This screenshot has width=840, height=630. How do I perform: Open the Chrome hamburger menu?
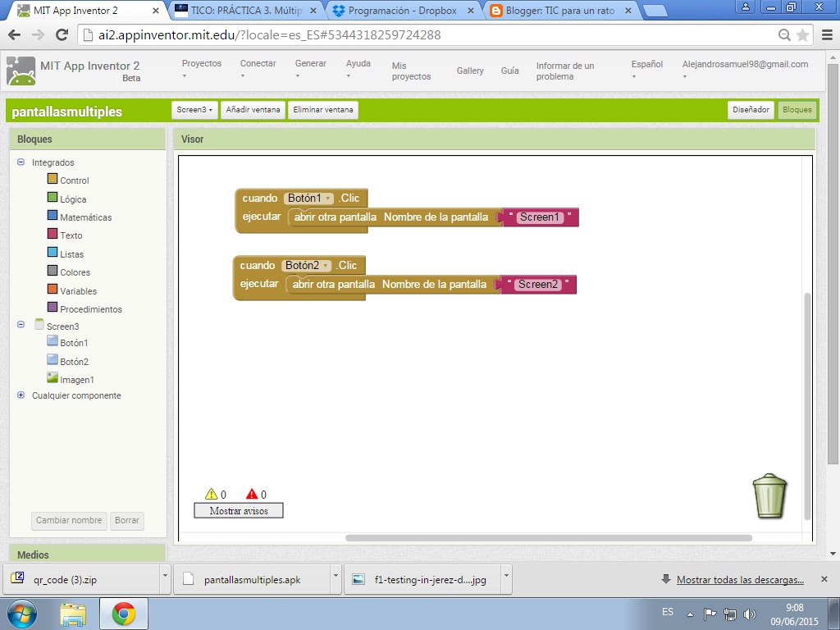[827, 34]
